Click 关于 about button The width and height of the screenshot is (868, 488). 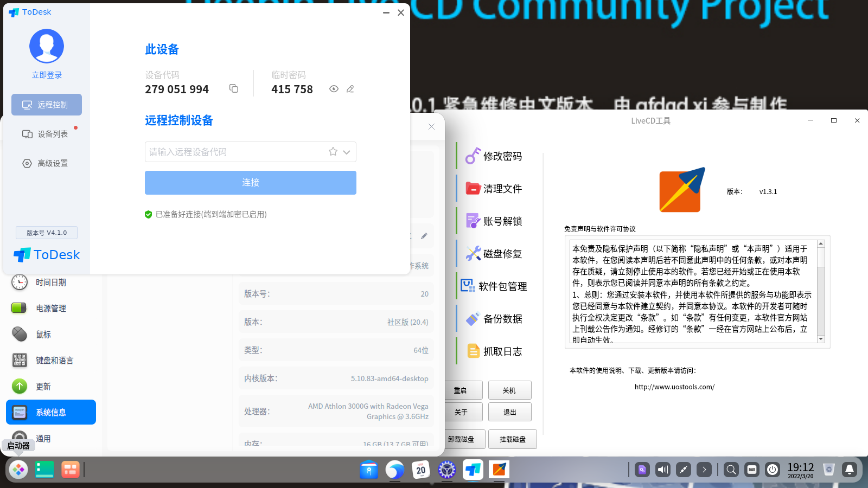[462, 412]
